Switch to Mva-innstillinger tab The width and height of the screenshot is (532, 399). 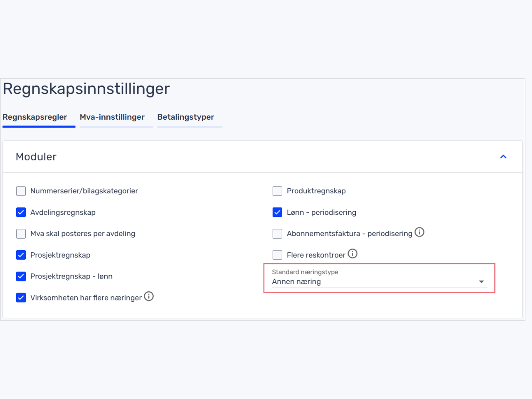tap(112, 117)
